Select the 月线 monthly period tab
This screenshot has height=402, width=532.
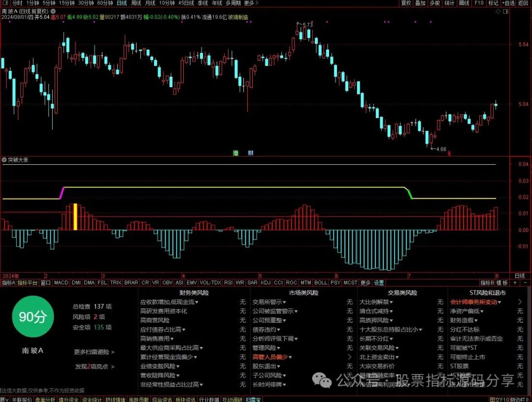pyautogui.click(x=150, y=3)
